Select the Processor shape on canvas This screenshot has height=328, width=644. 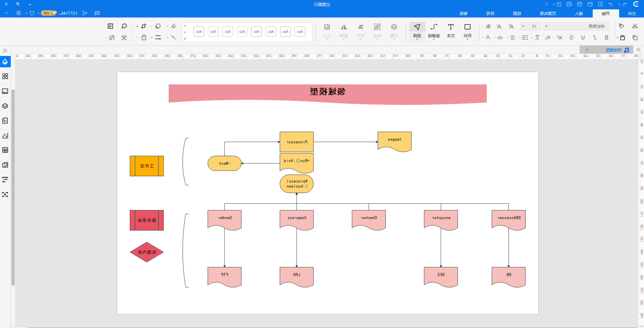297,142
